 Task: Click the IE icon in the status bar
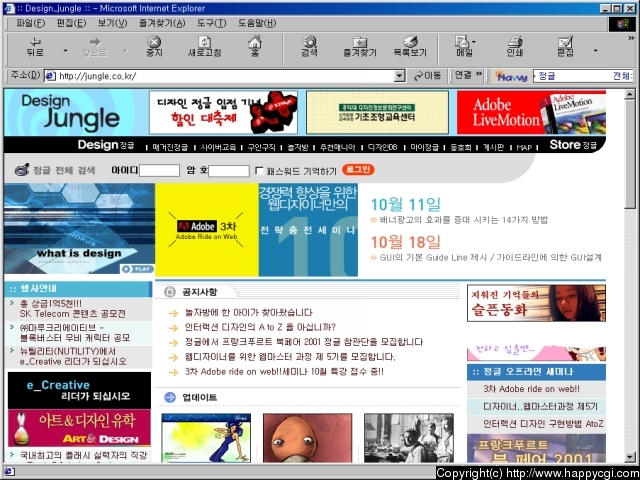pyautogui.click(x=9, y=472)
